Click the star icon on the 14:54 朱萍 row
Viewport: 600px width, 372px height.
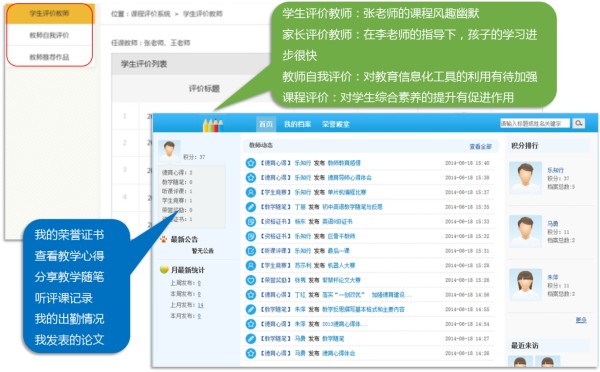(251, 324)
